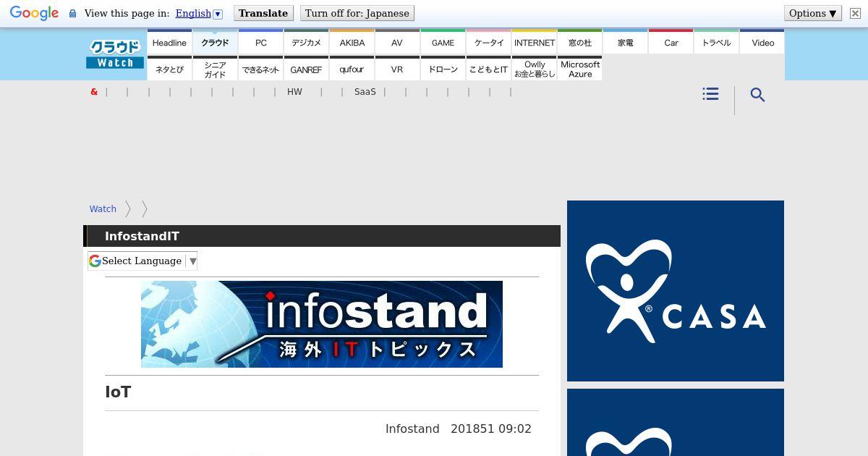868x456 pixels.
Task: Select the クラウド tab
Action: [215, 42]
